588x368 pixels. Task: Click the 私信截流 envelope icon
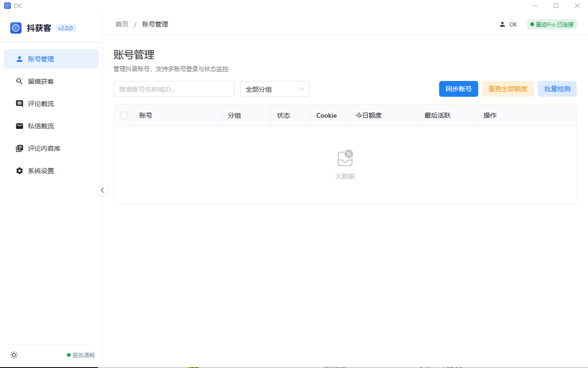coord(20,126)
